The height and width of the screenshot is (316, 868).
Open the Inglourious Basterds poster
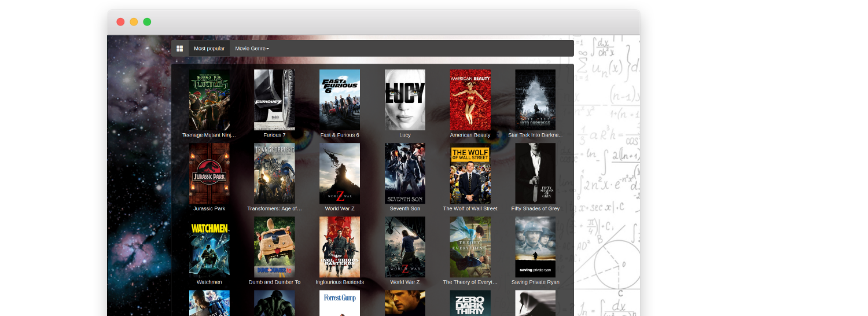[340, 247]
